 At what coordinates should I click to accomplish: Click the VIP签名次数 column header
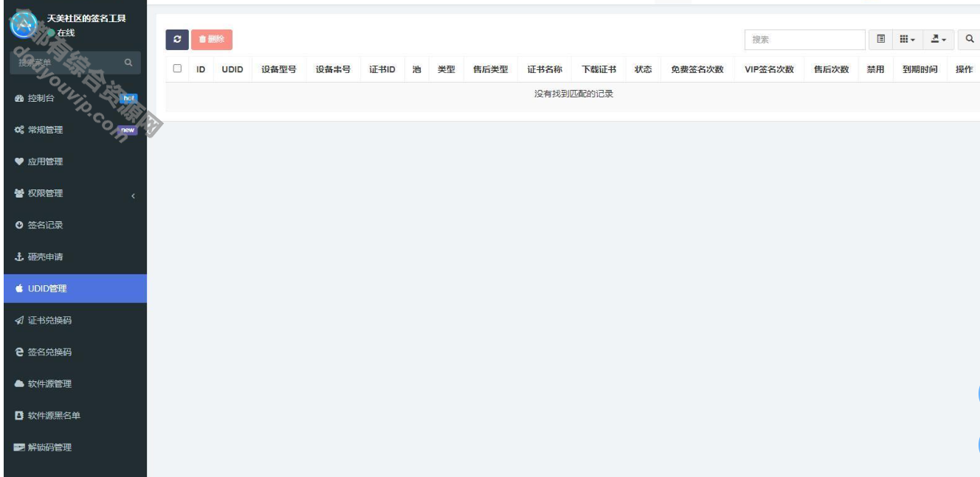770,69
